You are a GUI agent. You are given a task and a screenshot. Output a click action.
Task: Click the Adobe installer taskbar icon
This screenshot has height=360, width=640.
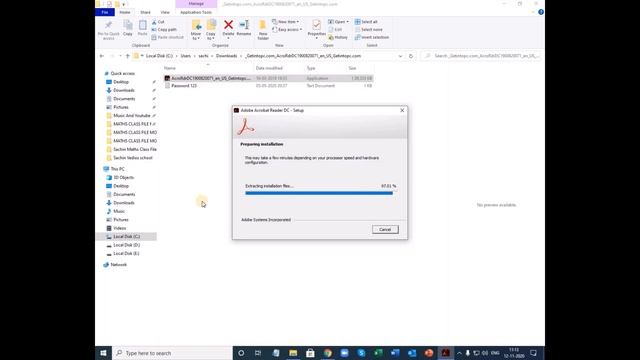[x=445, y=353]
